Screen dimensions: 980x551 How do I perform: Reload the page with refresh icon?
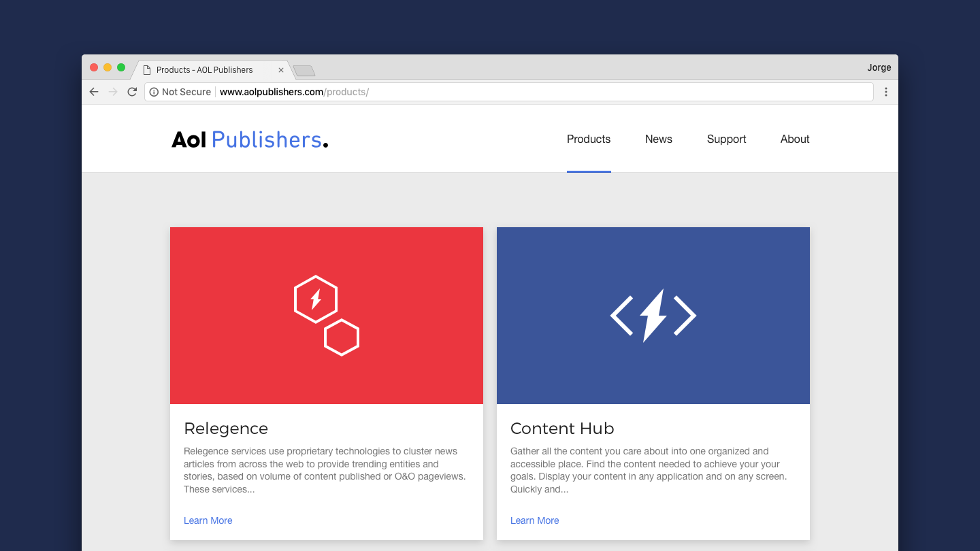[x=132, y=92]
